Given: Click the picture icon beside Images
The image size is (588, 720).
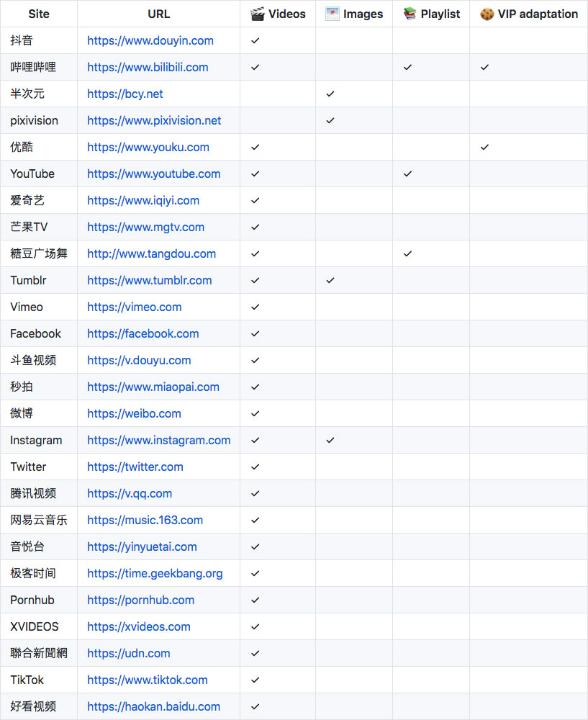Looking at the screenshot, I should point(333,14).
